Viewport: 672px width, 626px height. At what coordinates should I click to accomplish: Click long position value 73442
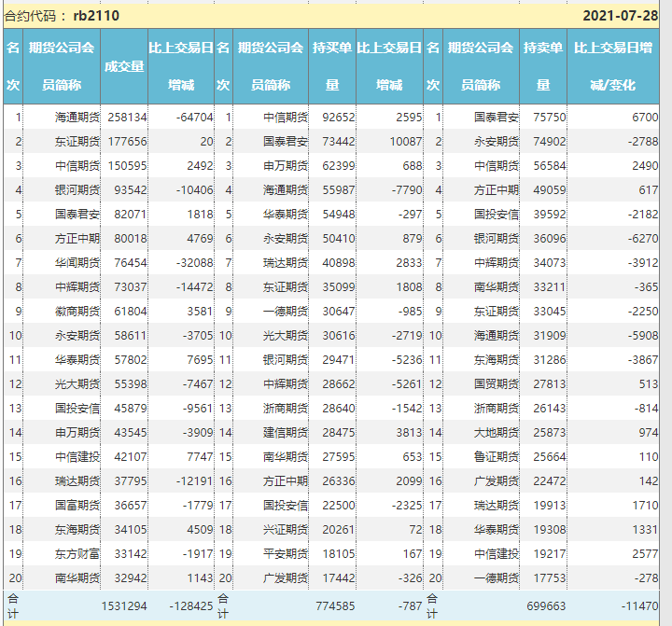[339, 142]
